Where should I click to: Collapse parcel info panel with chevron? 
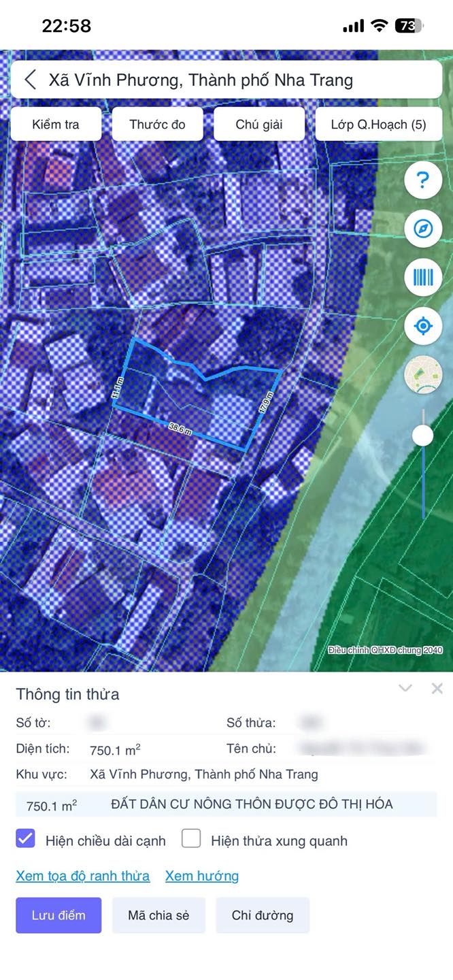tap(405, 689)
